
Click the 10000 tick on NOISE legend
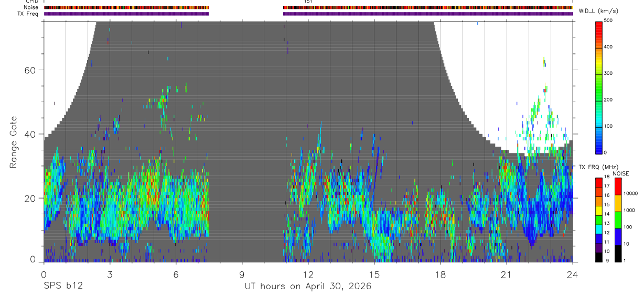tap(630, 194)
